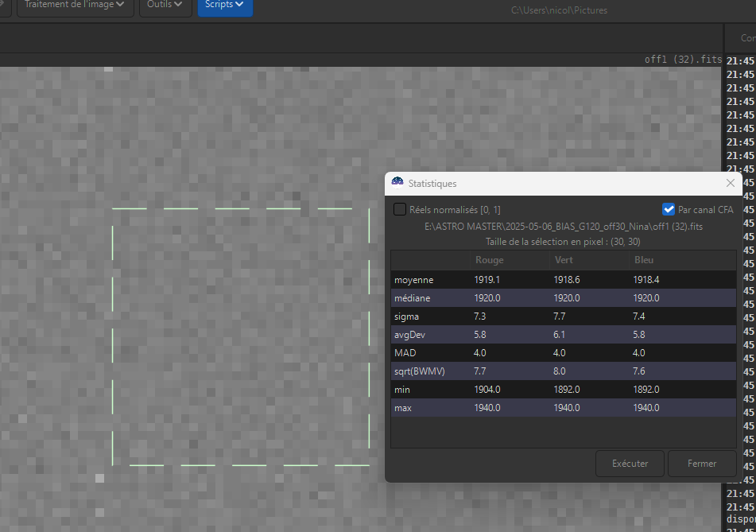The image size is (756, 532).
Task: Select the max row label
Action: [403, 408]
